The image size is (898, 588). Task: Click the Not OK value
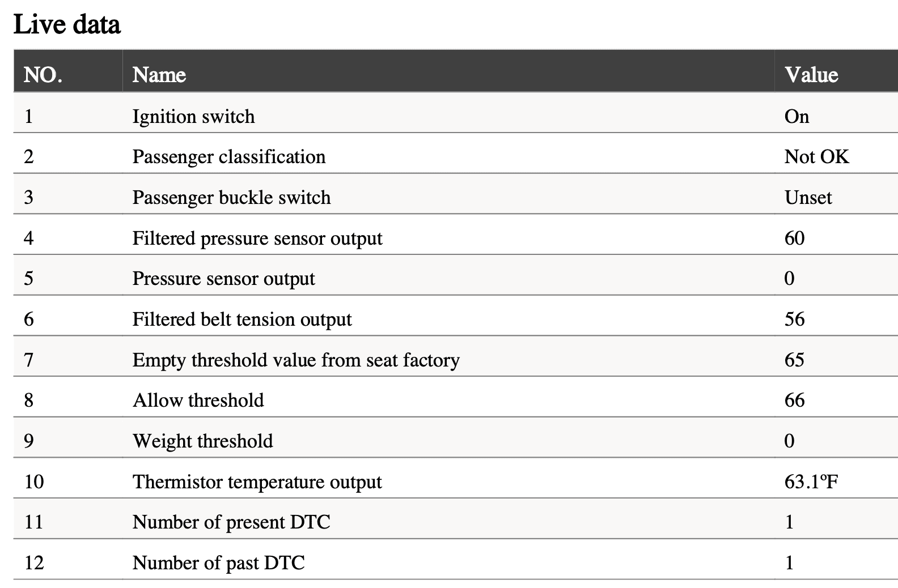click(x=817, y=157)
